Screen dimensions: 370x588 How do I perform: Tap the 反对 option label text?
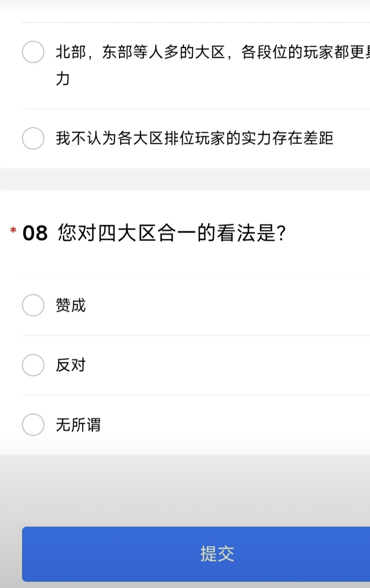[71, 365]
